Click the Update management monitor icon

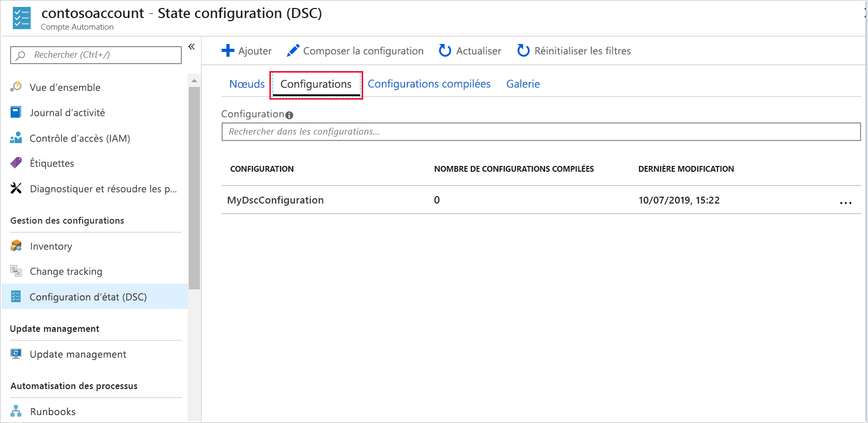[16, 354]
